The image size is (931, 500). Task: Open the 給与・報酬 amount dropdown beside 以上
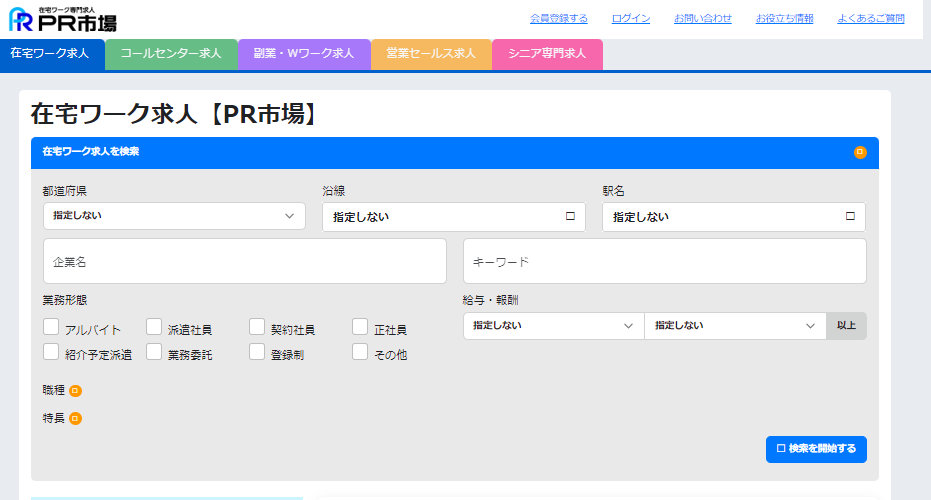click(x=735, y=326)
